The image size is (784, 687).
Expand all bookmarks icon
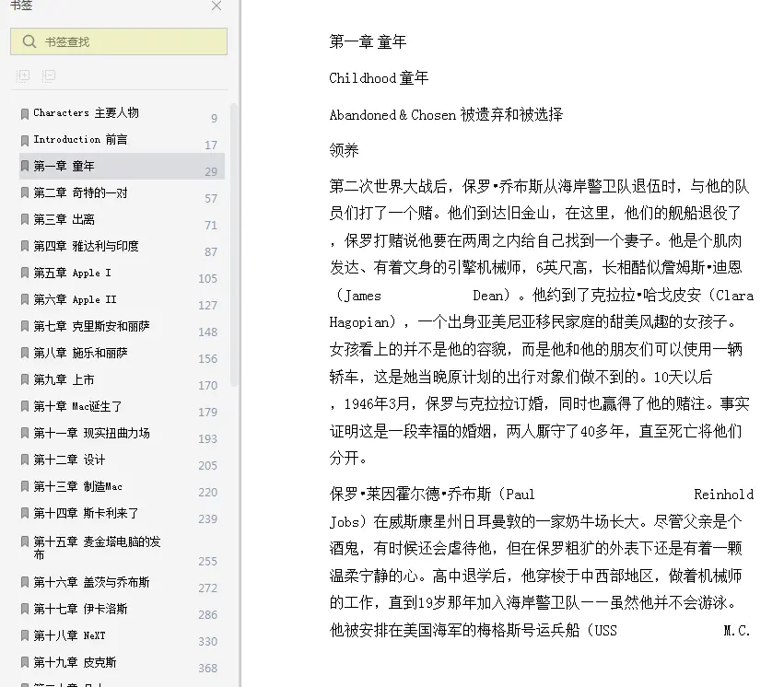tap(23, 76)
